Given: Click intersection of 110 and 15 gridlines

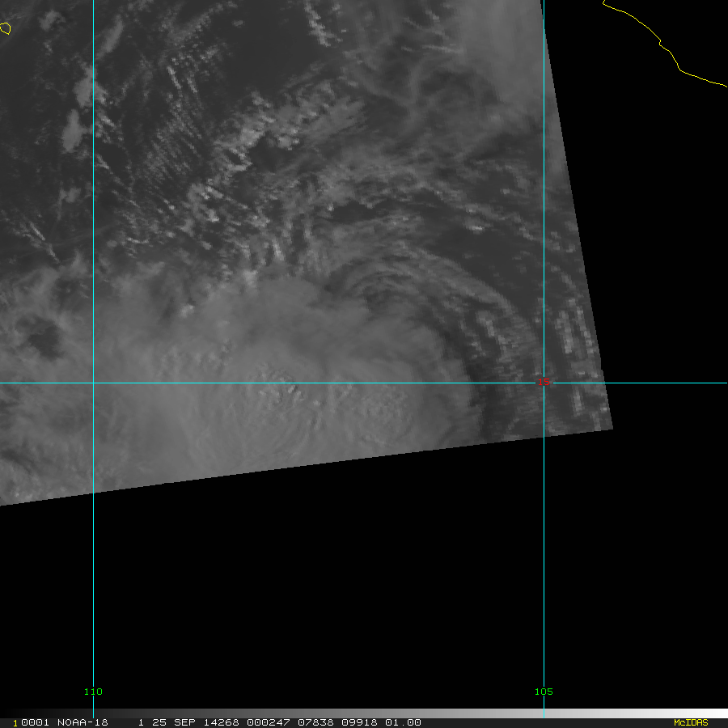Looking at the screenshot, I should coord(93,383).
